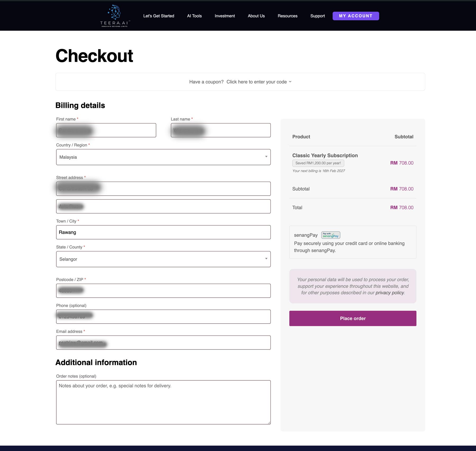Image resolution: width=476 pixels, height=451 pixels.
Task: Open the State / County dropdown
Action: tap(163, 259)
